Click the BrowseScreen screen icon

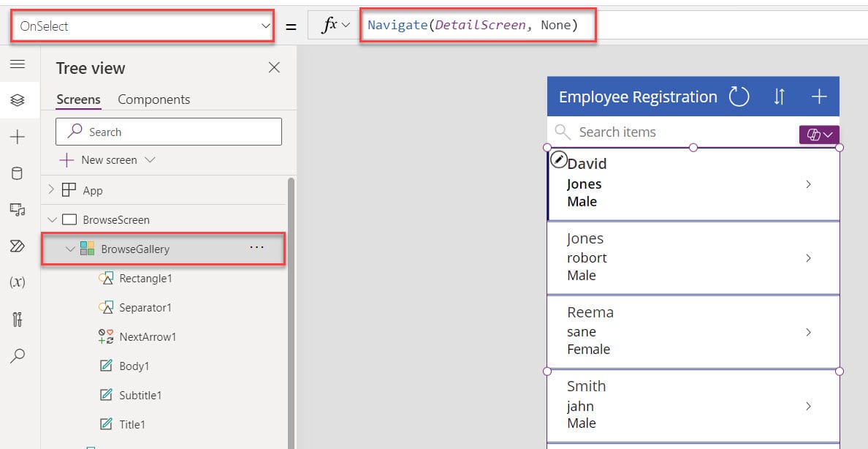[x=69, y=219]
